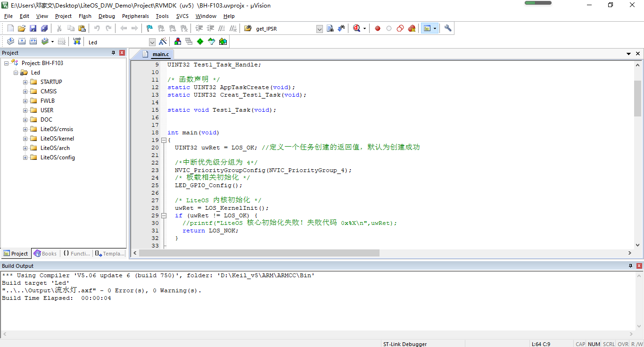Open Configuration wrench icon
The width and height of the screenshot is (644, 347).
[448, 28]
